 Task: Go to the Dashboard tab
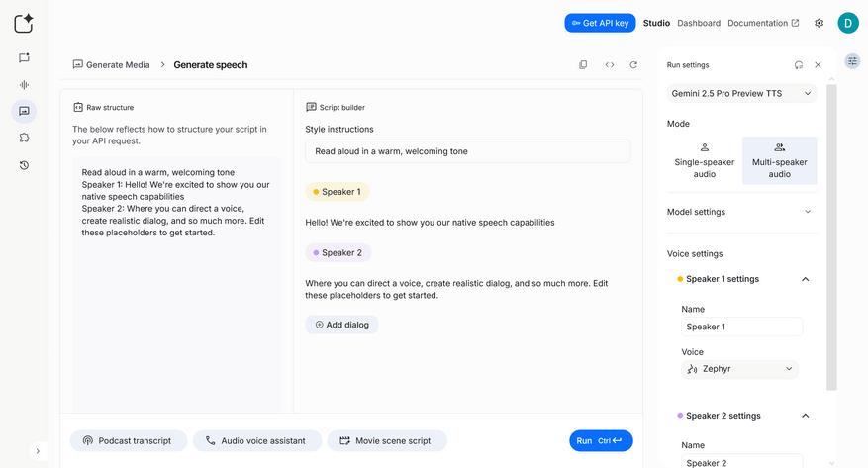click(x=699, y=23)
